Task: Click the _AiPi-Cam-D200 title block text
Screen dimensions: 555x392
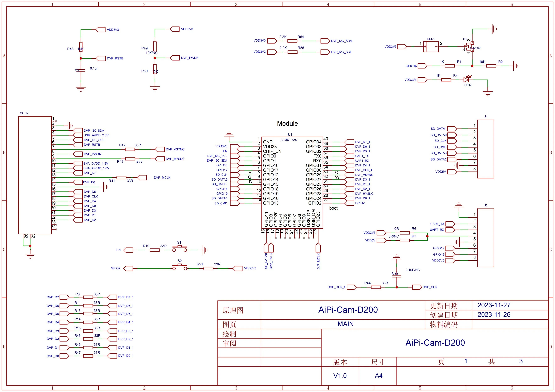Action: 346,310
